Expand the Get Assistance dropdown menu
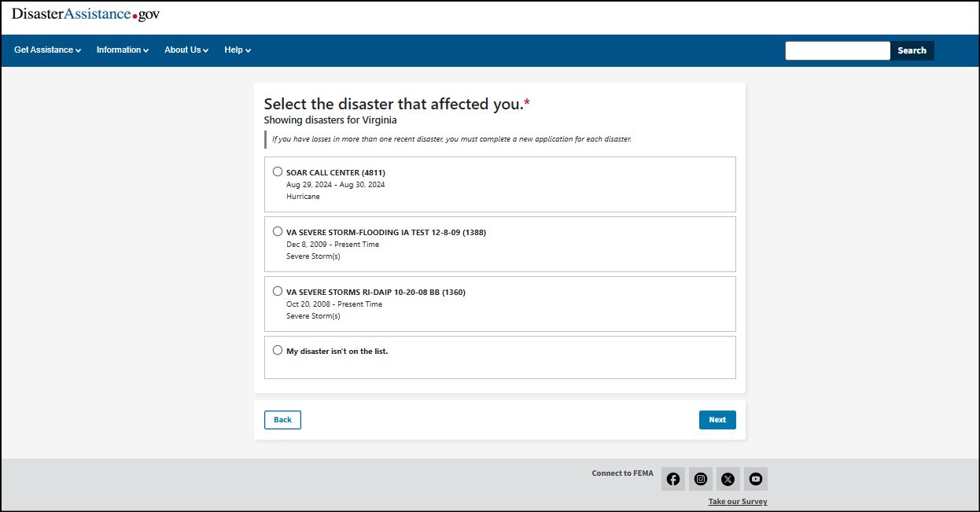Screen dimensions: 980x512 (47, 50)
